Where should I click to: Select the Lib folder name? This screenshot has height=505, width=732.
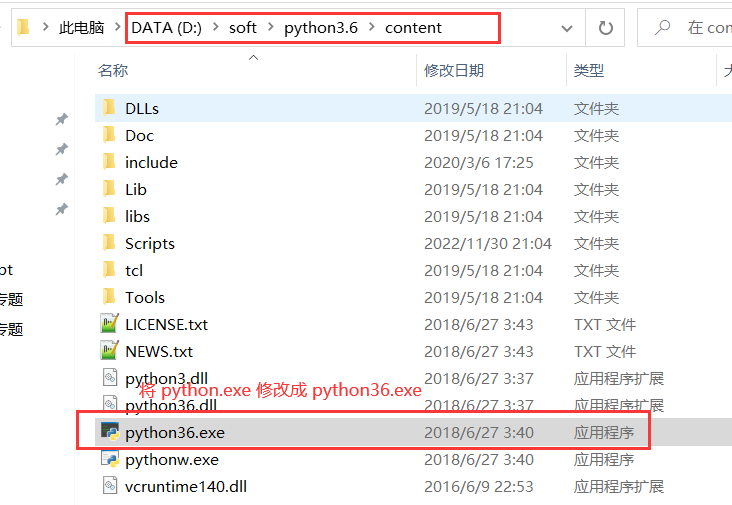click(136, 189)
